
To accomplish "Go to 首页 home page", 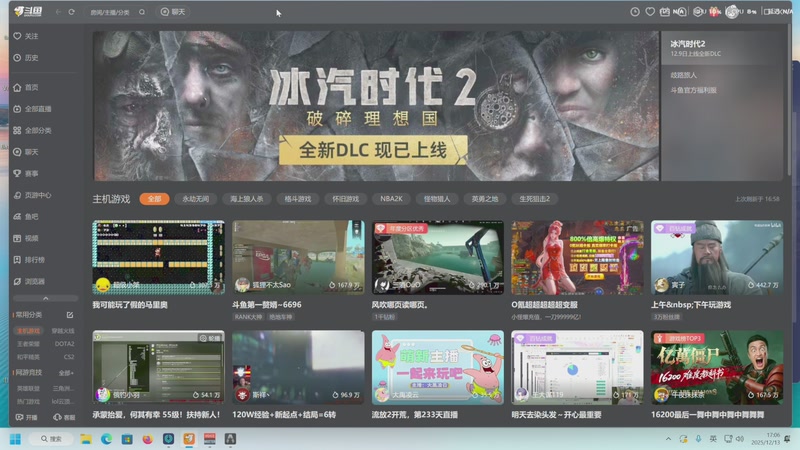I will pyautogui.click(x=26, y=87).
